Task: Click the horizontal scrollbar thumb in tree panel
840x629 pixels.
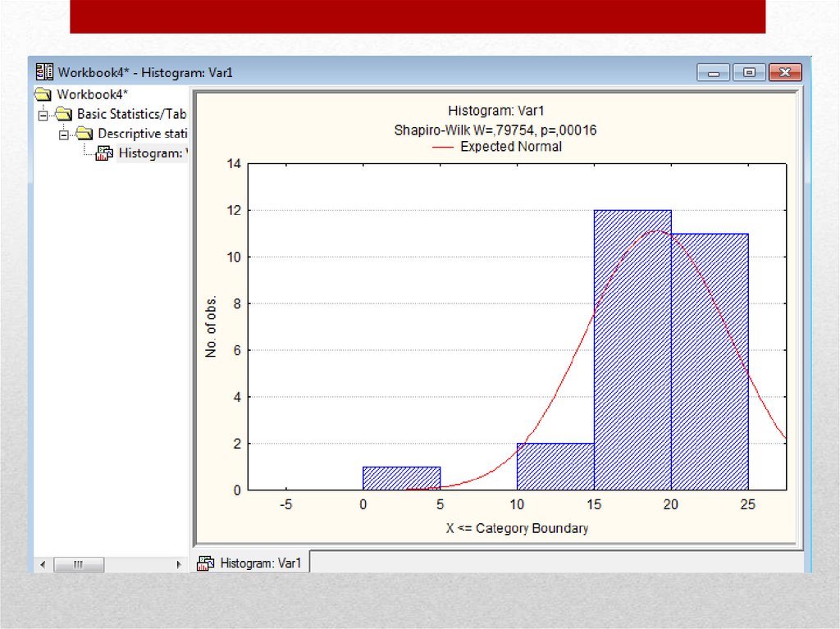Action: coord(79,565)
